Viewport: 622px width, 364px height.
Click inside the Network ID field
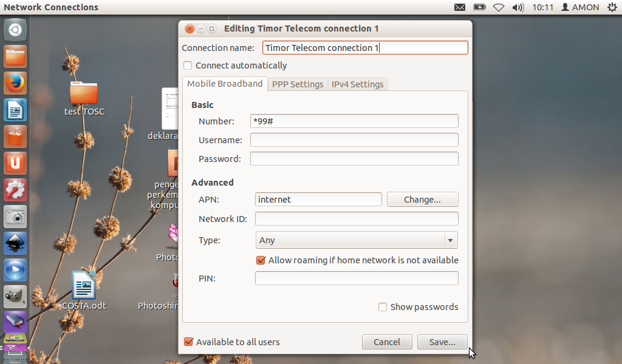click(x=357, y=218)
